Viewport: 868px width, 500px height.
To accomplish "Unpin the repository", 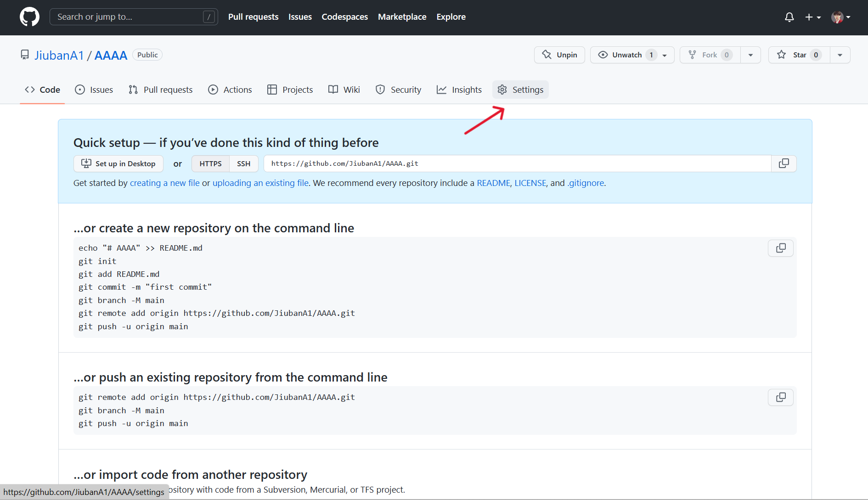I will [559, 55].
